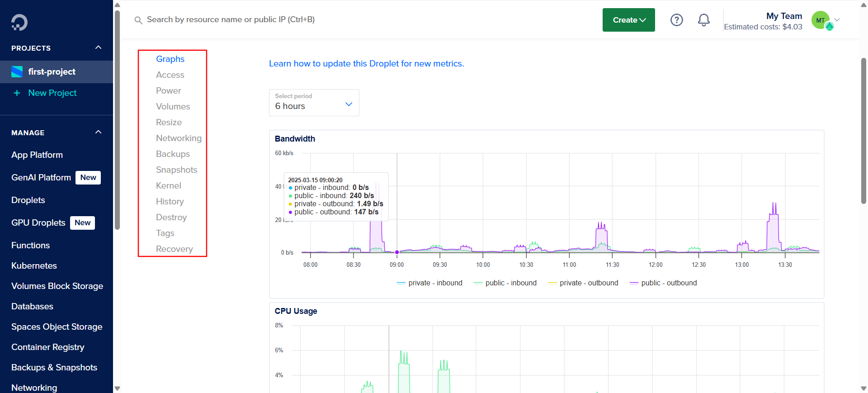Open the Create dropdown button
This screenshot has height=393, width=868.
(x=628, y=20)
